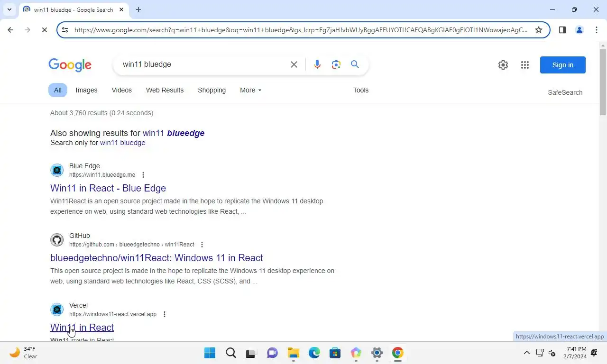Switch to Images tab
Viewport: 607px width, 364px height.
pyautogui.click(x=86, y=90)
